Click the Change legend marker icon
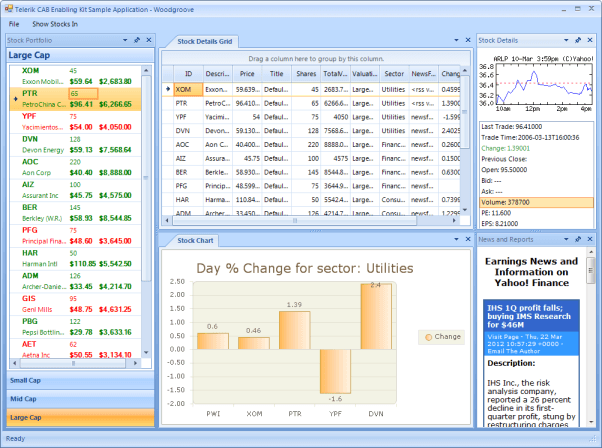Viewport: 602px width, 448px height. click(428, 337)
